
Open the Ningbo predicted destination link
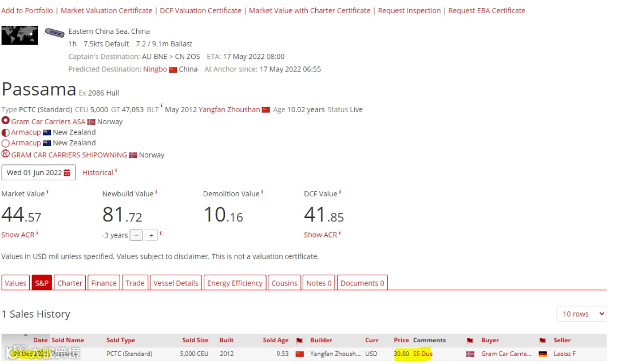pyautogui.click(x=155, y=69)
